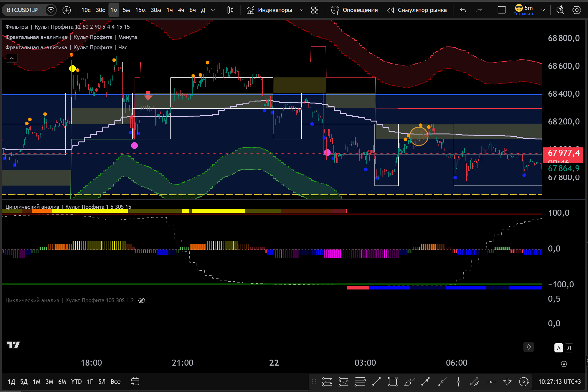
Task: Select the rectangle drawing tool
Action: [393, 382]
